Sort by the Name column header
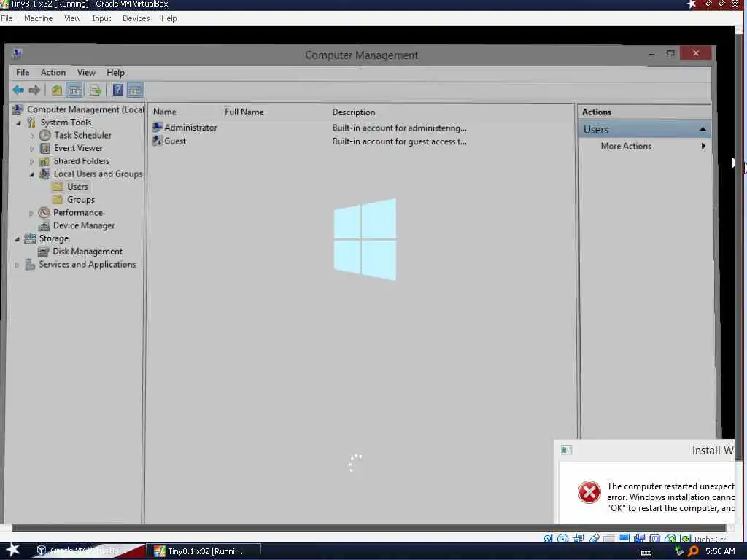The width and height of the screenshot is (747, 560). tap(164, 112)
